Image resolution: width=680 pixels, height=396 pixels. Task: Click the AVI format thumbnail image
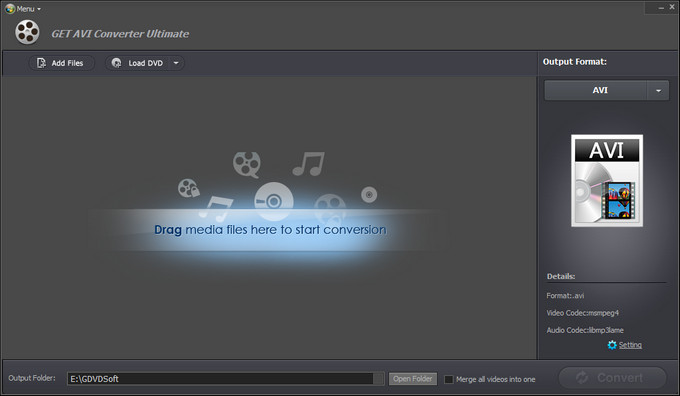pos(607,180)
